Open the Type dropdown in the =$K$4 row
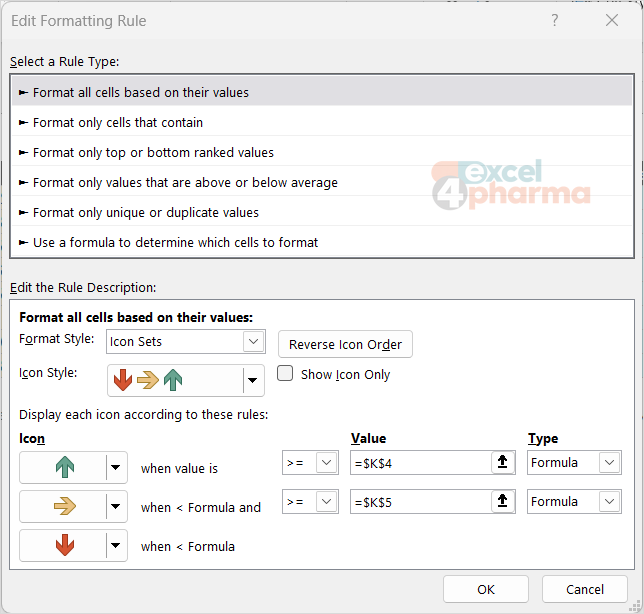Screen dimensions: 644x614 pyautogui.click(x=574, y=462)
